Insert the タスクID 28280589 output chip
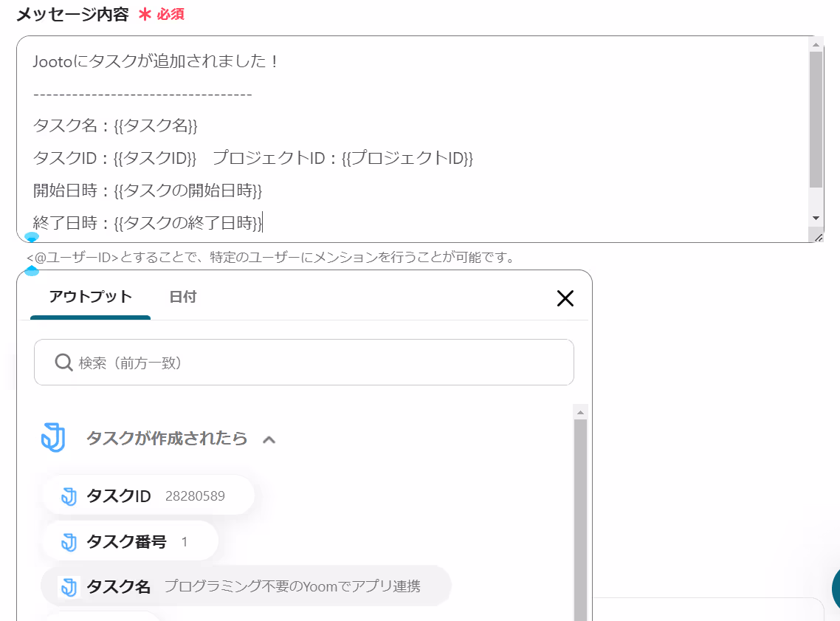The image size is (840, 621). [x=148, y=495]
